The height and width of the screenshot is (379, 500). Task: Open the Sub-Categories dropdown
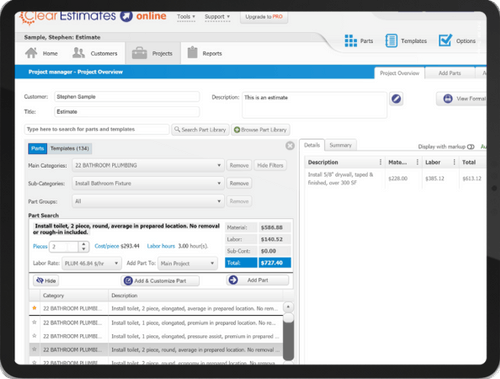[x=148, y=183]
